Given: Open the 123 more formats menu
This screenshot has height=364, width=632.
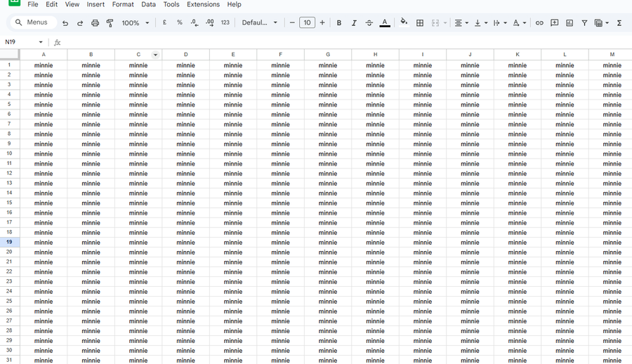Looking at the screenshot, I should (x=225, y=22).
